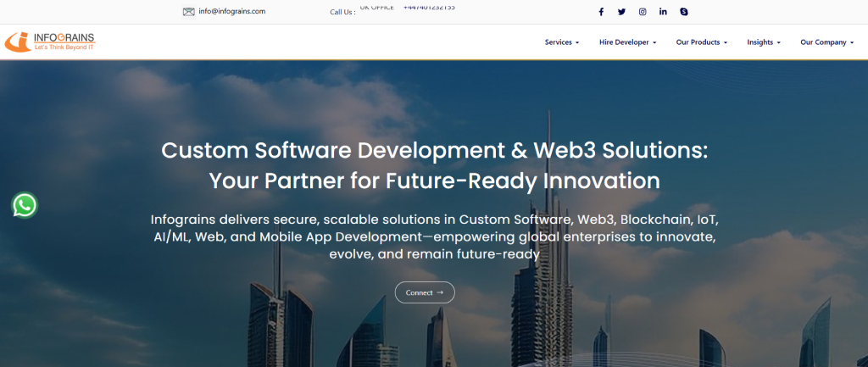Click the green WhatsApp chat icon
The image size is (868, 367).
(25, 205)
